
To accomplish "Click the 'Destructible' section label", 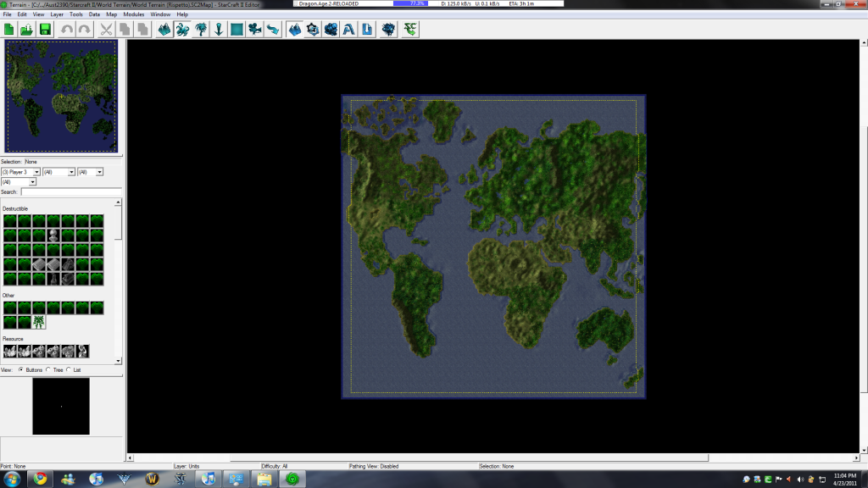I will coord(15,208).
